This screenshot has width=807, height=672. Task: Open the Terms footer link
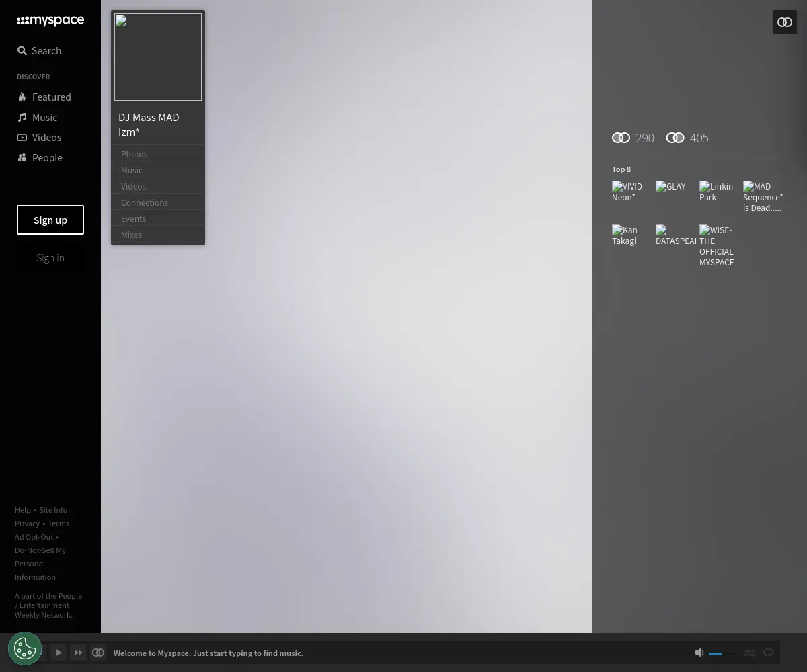coord(59,523)
